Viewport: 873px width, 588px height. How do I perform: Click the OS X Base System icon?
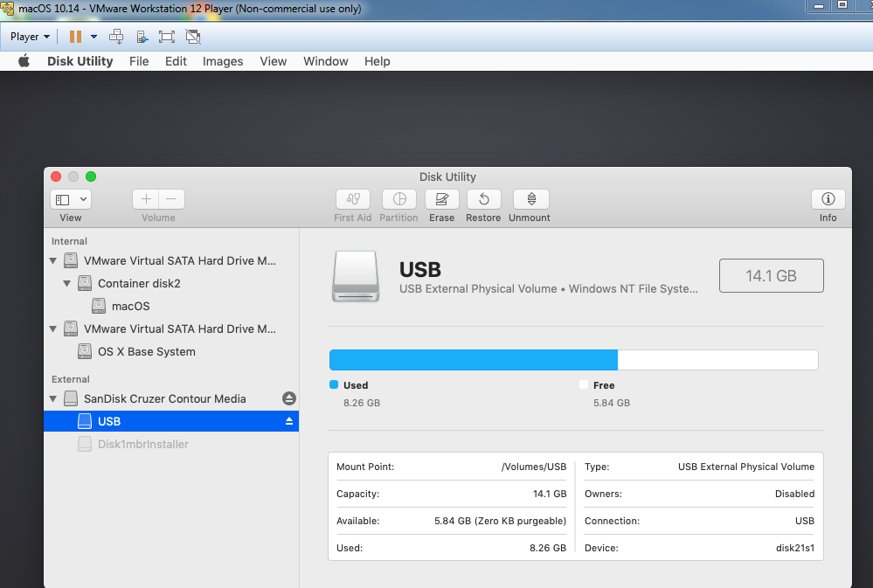coord(85,351)
